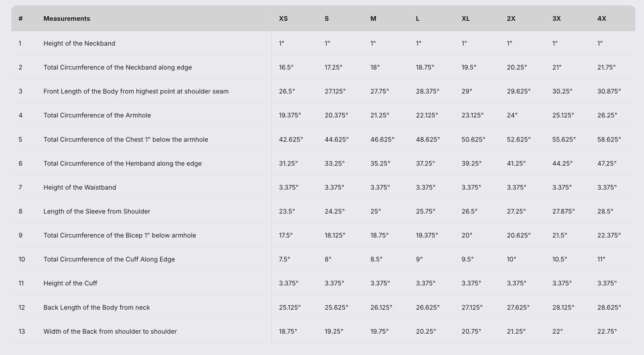Click the 27.875" sleeve length value for 3X

pyautogui.click(x=563, y=211)
